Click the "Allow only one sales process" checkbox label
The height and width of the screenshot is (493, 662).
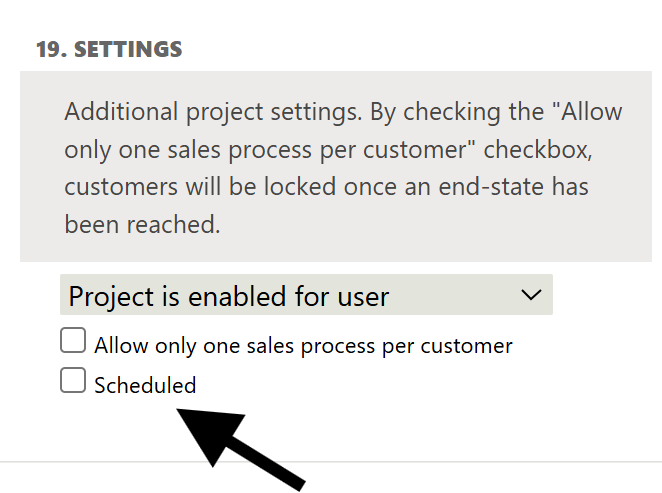tap(303, 346)
